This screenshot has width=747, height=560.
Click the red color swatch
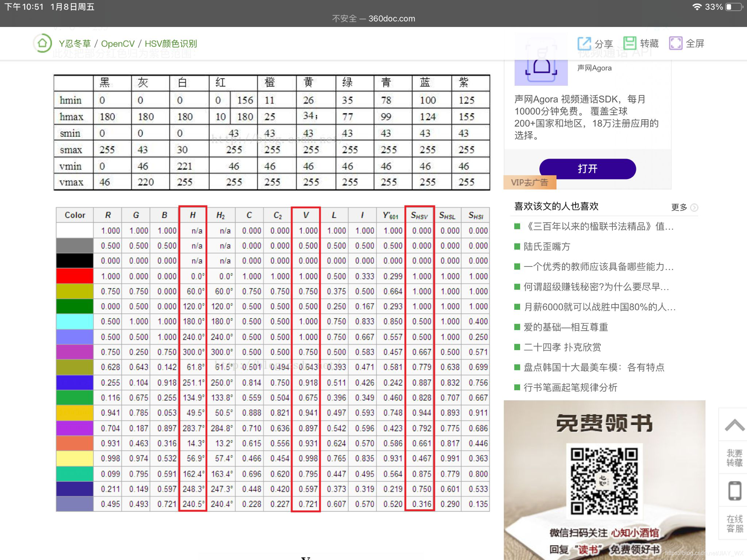point(74,276)
